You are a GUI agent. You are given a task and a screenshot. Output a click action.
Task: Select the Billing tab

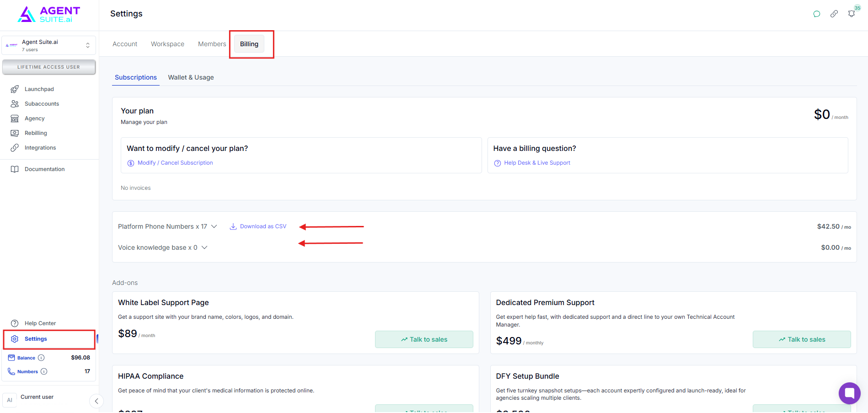(x=249, y=44)
